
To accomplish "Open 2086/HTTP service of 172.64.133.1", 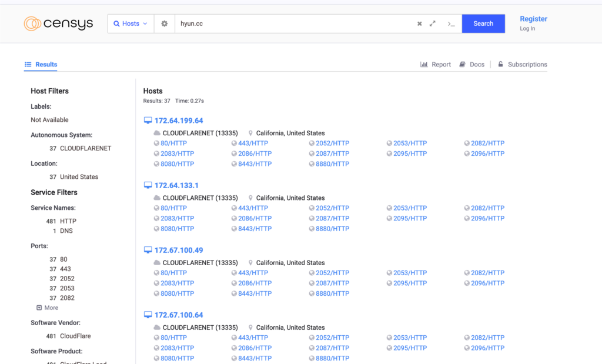I will pos(255,219).
